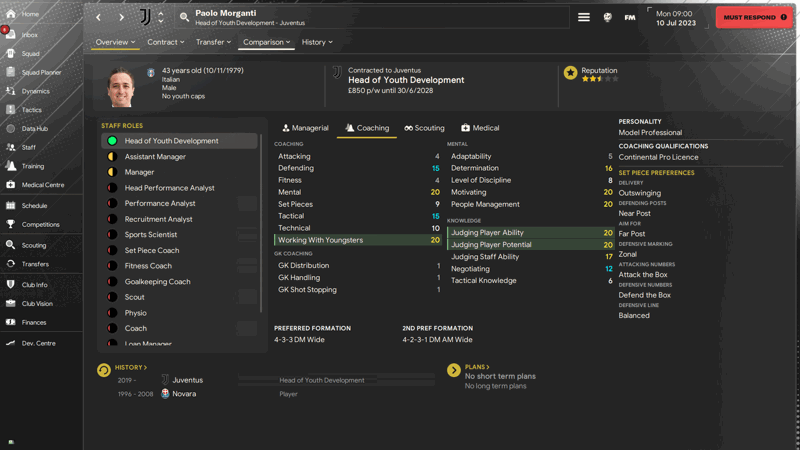Image resolution: width=800 pixels, height=450 pixels.
Task: Select Head of Youth Development role
Action: coord(179,141)
